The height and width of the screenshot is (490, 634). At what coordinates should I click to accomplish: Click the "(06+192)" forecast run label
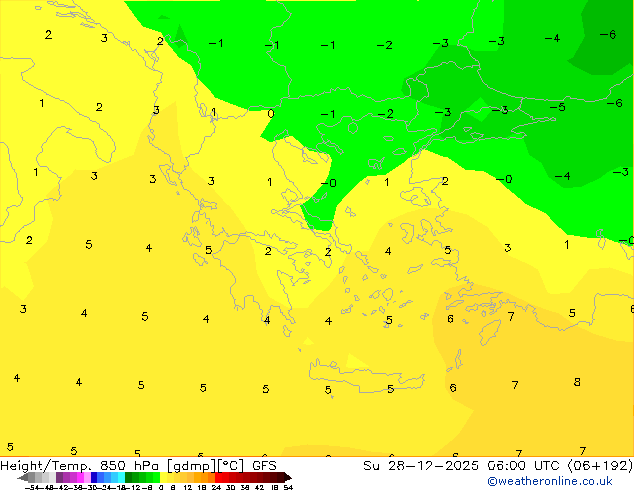point(600,466)
